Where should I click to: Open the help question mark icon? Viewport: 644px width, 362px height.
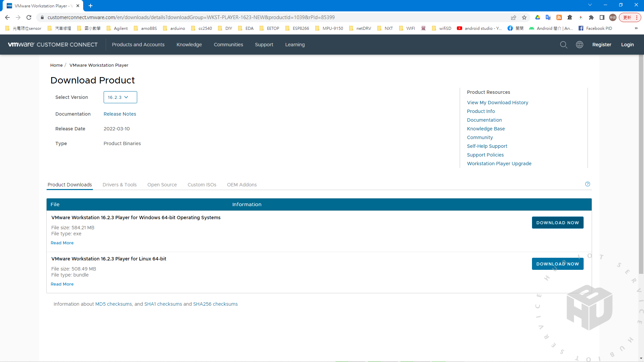[x=588, y=184]
